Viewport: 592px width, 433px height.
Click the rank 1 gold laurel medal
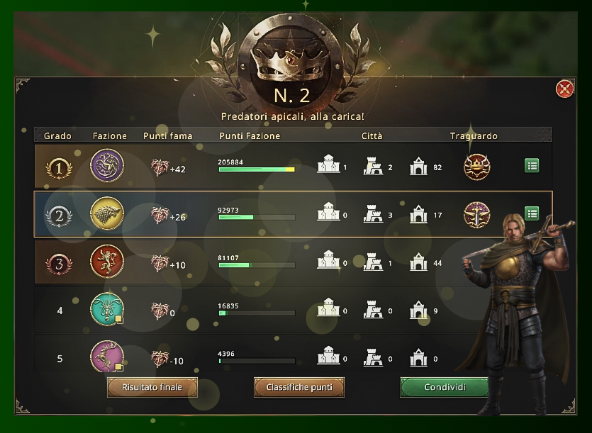(59, 168)
